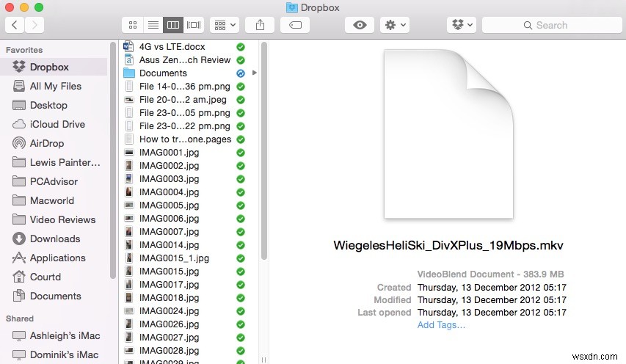626x364 pixels.
Task: Click the AirDrop sidebar icon
Action: pyautogui.click(x=19, y=143)
